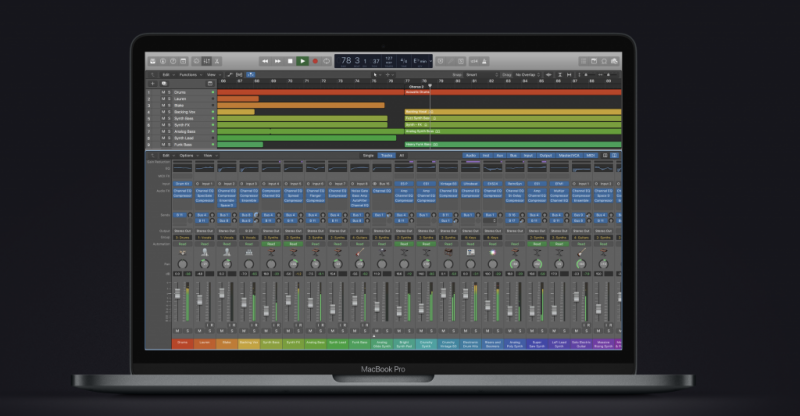Image resolution: width=800 pixels, height=416 pixels.
Task: Open the tracks area Functions menu
Action: click(189, 74)
